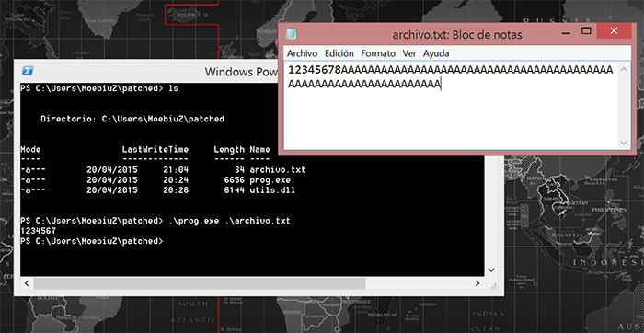Click the .\prog.exe .\archivo.txt command line
Screen dimensions: 644x333
point(229,221)
